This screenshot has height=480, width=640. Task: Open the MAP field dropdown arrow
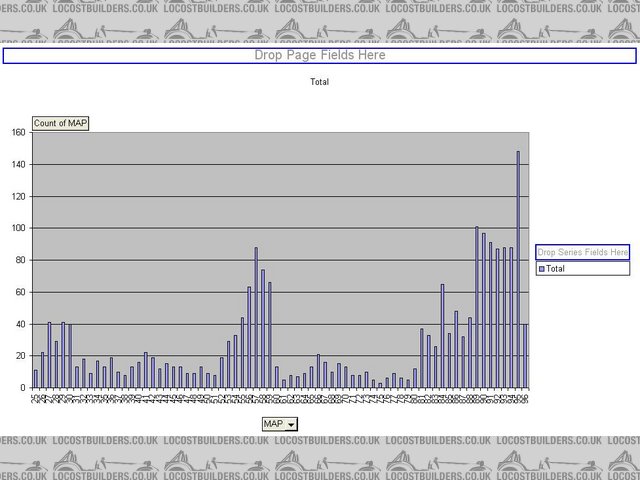pyautogui.click(x=290, y=424)
